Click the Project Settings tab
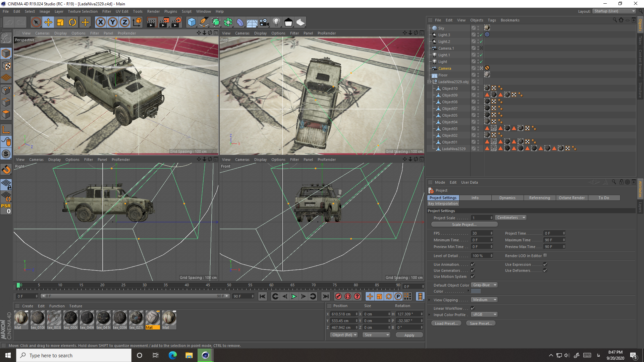The width and height of the screenshot is (644, 362). [443, 197]
